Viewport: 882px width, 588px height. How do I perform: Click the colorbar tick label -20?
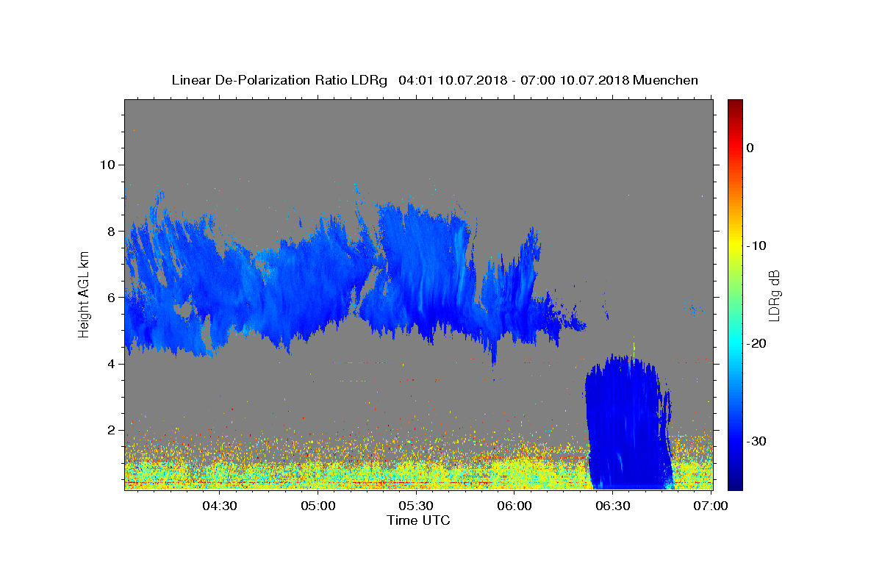tap(756, 343)
